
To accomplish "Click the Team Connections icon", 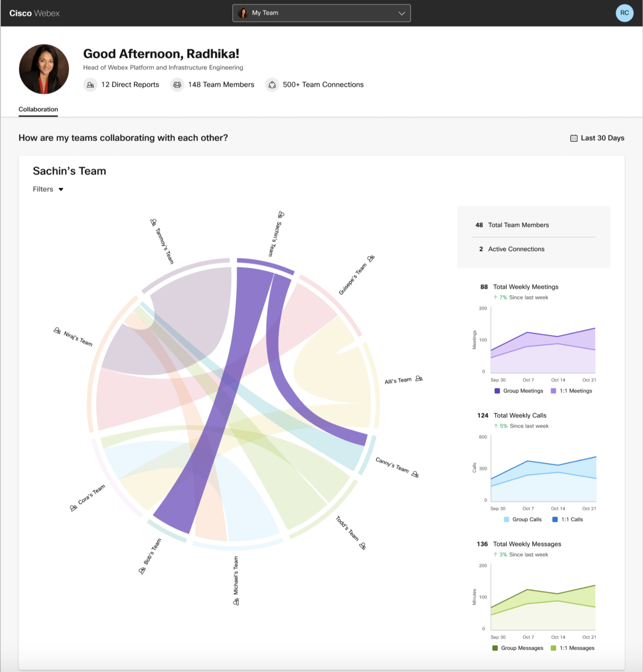I will click(272, 85).
